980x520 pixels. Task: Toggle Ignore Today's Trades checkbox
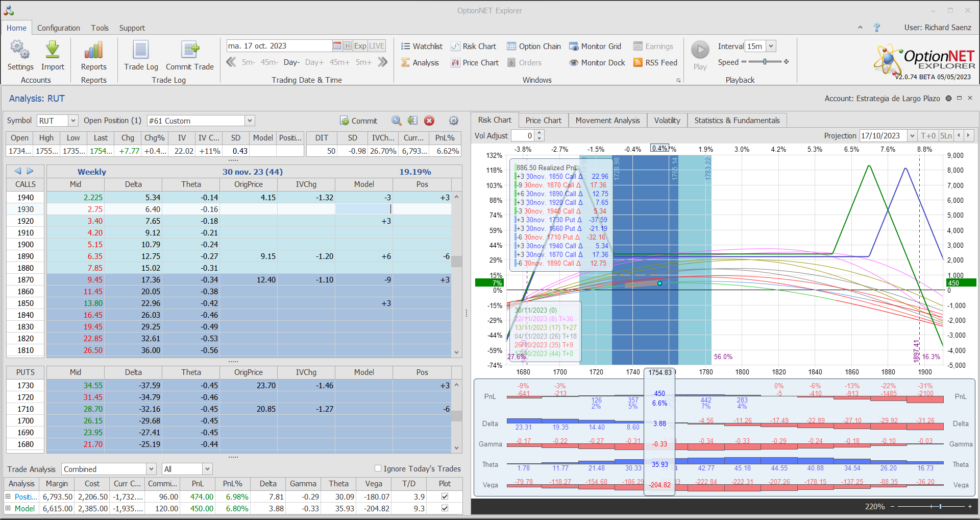coord(378,468)
